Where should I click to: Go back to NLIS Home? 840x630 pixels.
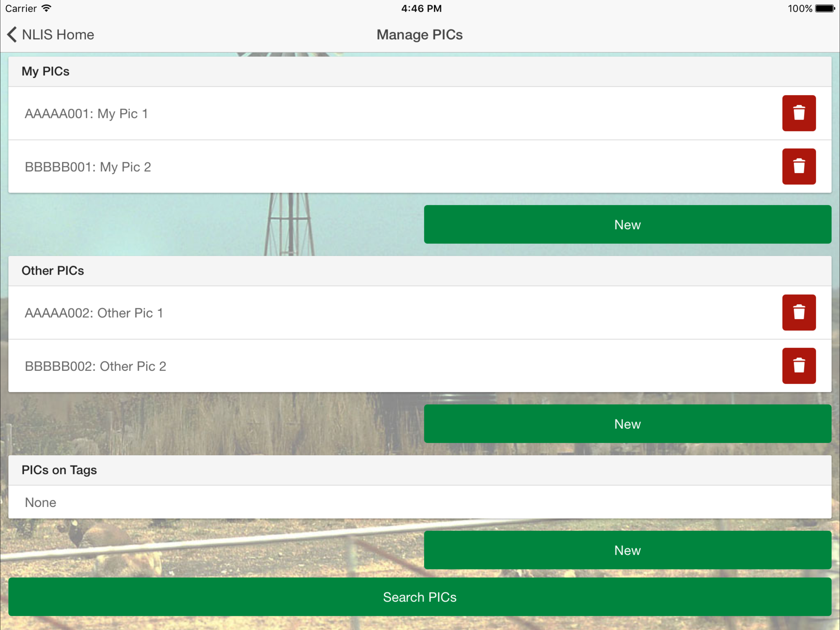pos(50,34)
